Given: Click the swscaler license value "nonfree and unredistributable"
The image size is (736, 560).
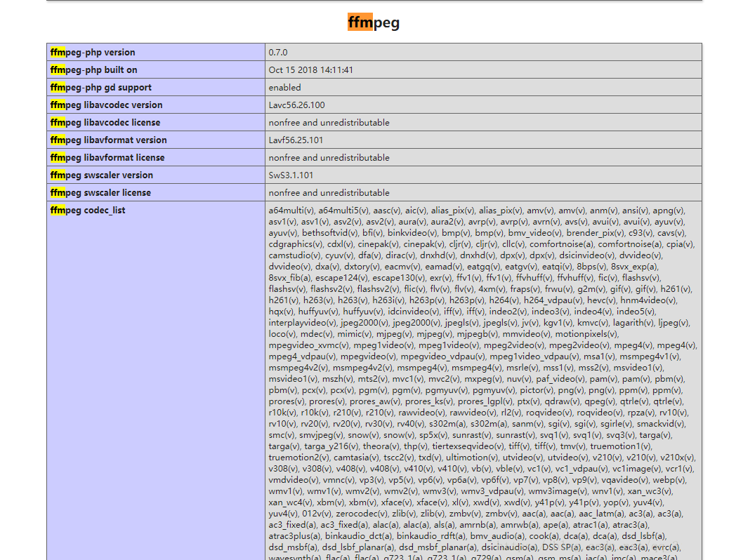Looking at the screenshot, I should pyautogui.click(x=329, y=193).
